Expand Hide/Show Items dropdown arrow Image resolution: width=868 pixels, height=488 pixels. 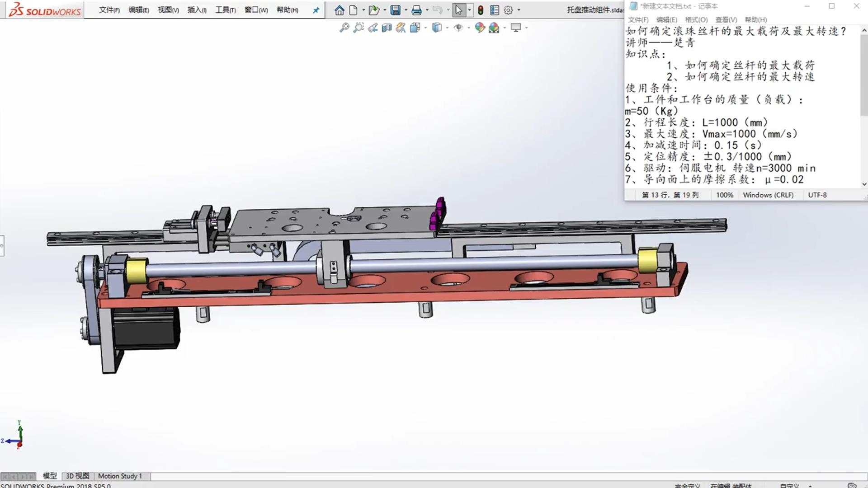coord(469,28)
